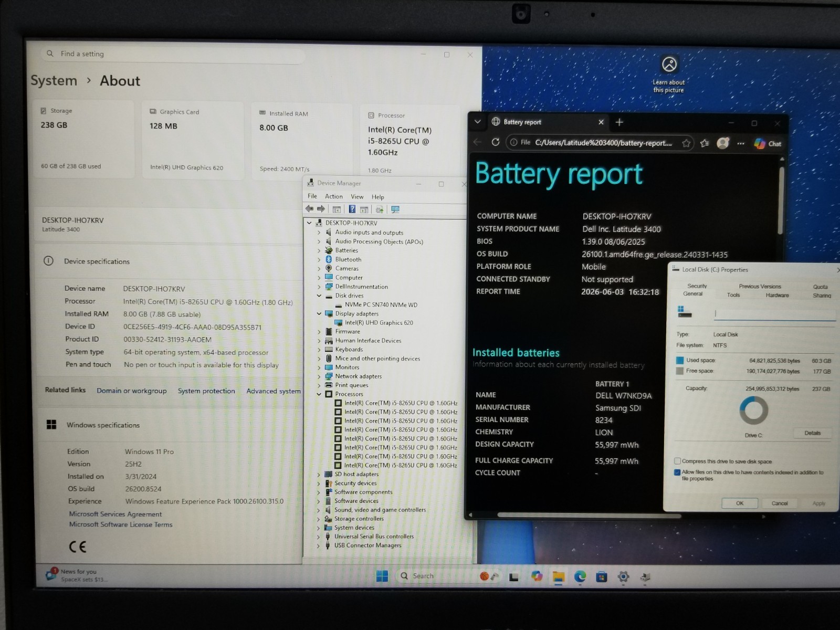This screenshot has width=840, height=630.
Task: Expand the Network adapters node
Action: pyautogui.click(x=319, y=376)
